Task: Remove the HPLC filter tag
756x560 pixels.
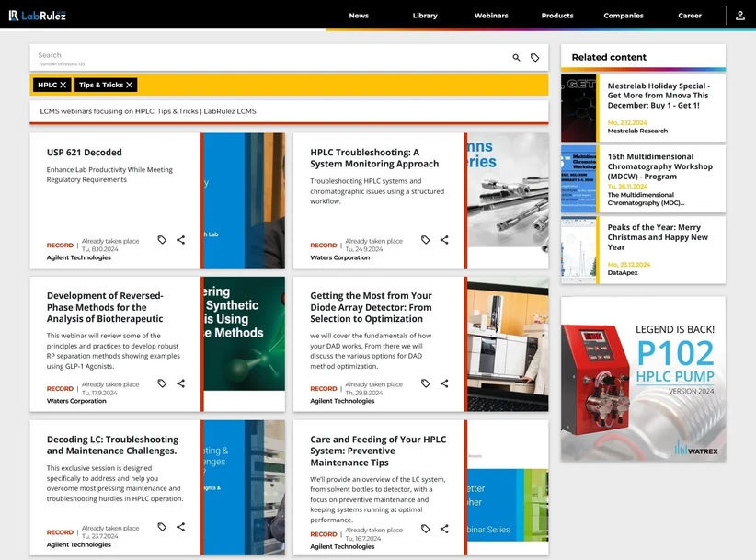Action: tap(63, 85)
